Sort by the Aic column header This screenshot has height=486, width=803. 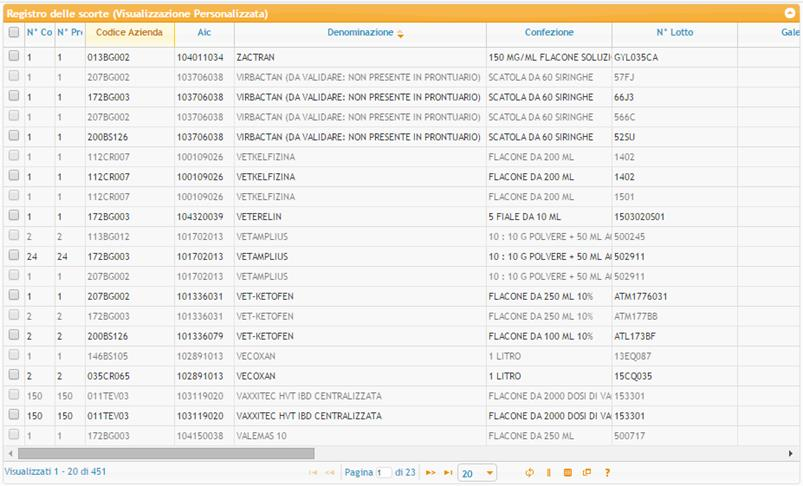204,32
